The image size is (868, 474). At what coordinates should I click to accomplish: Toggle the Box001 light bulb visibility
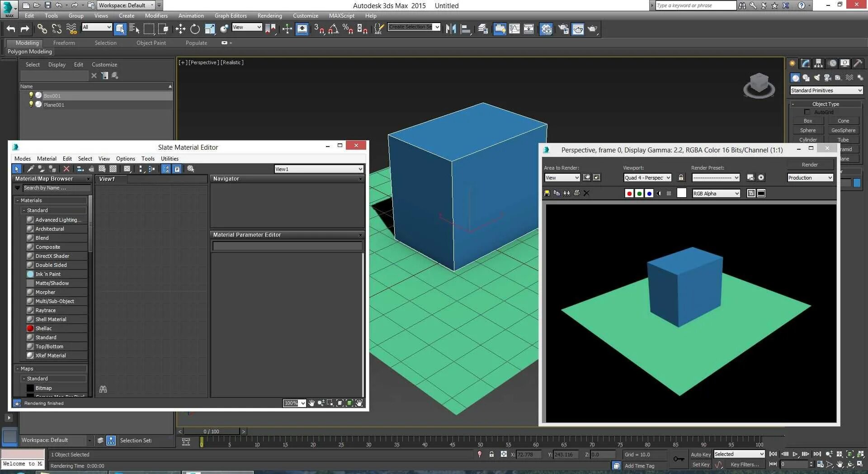31,95
